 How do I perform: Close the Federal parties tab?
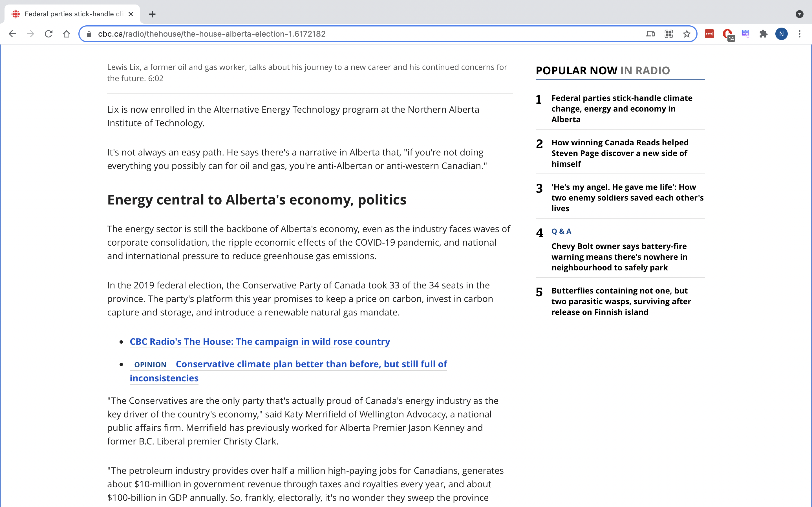pos(131,14)
